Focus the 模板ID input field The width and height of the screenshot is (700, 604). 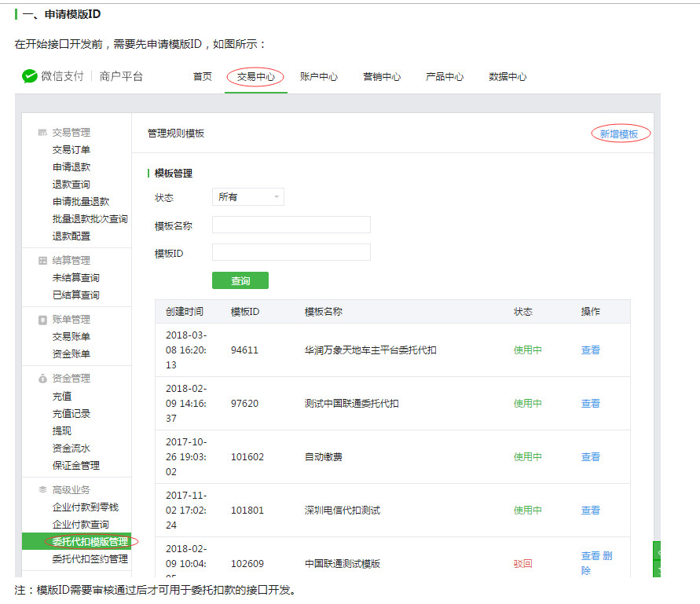coord(291,252)
